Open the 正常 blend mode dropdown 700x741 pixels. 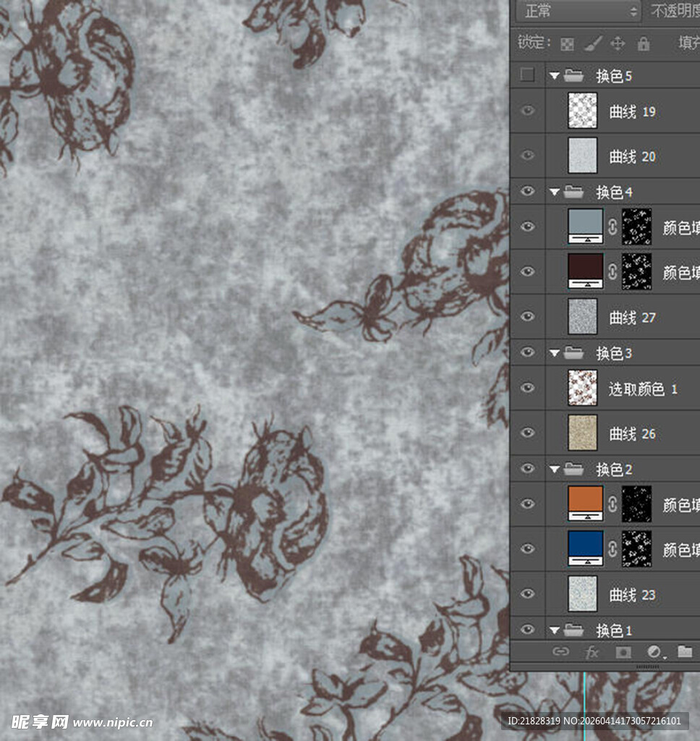pos(578,11)
